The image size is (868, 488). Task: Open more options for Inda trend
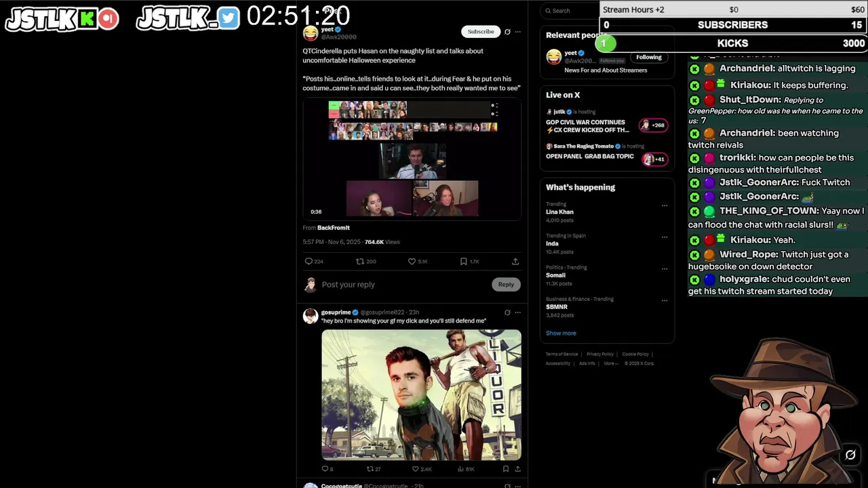tap(665, 237)
